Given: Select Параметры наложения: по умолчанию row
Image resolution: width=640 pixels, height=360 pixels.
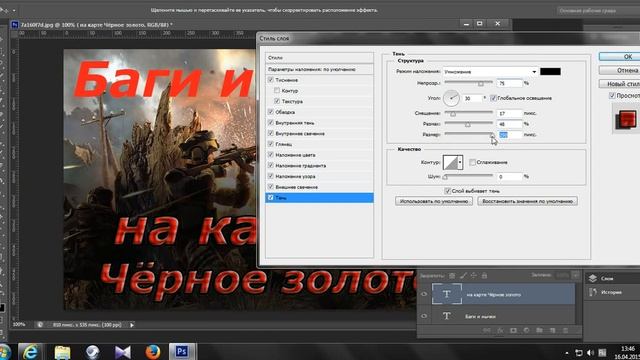Looking at the screenshot, I should click(319, 69).
